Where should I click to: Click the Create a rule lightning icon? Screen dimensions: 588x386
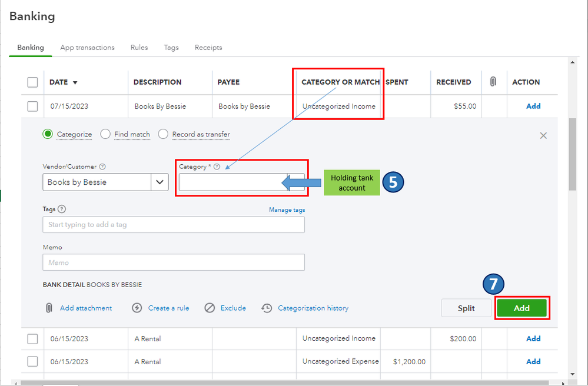137,308
